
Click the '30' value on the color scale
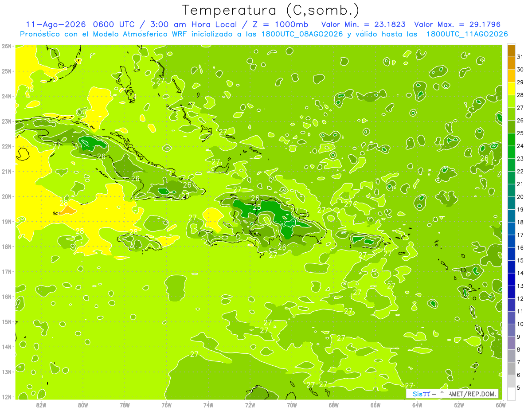[x=520, y=70]
